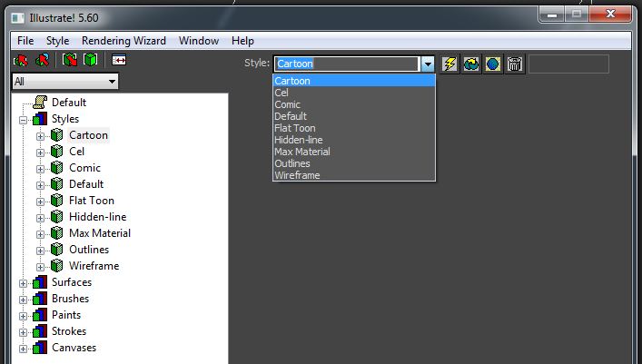Click the green cube with red arrow icon
The width and height of the screenshot is (642, 364).
point(70,60)
